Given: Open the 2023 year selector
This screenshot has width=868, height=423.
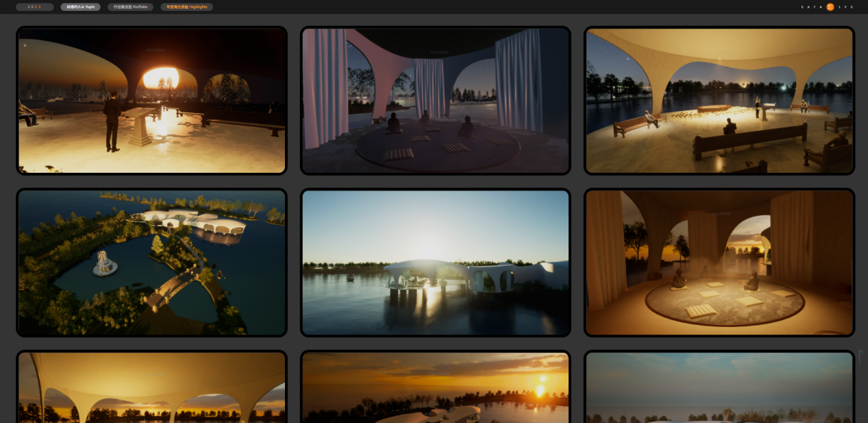Looking at the screenshot, I should pyautogui.click(x=34, y=7).
